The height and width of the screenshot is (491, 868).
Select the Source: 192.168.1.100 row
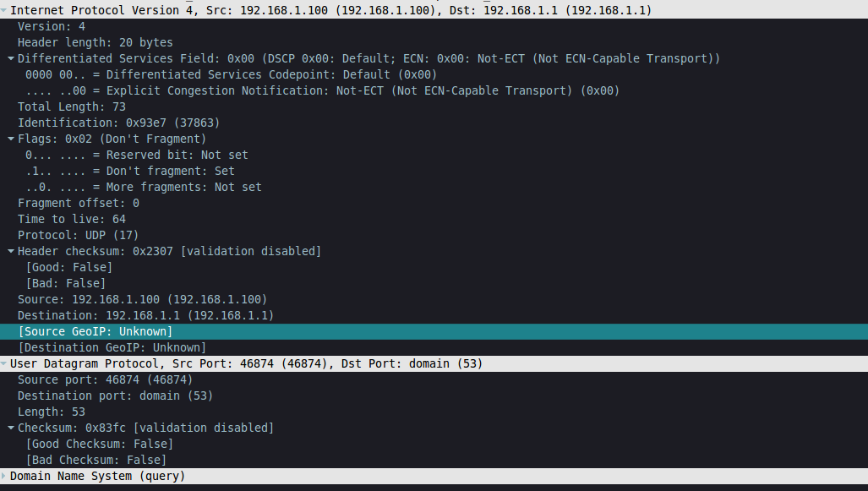434,299
